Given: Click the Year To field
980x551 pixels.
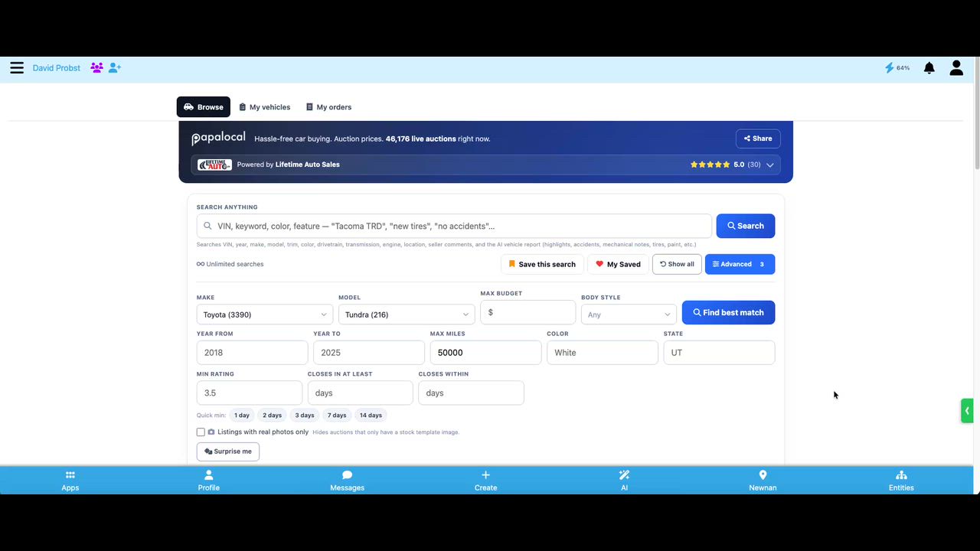Looking at the screenshot, I should (369, 353).
